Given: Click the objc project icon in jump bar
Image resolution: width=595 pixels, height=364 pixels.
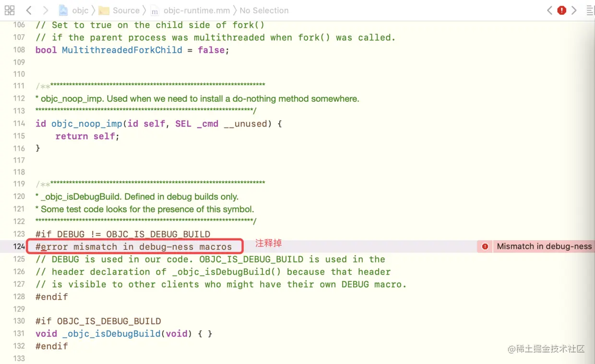Looking at the screenshot, I should [63, 10].
